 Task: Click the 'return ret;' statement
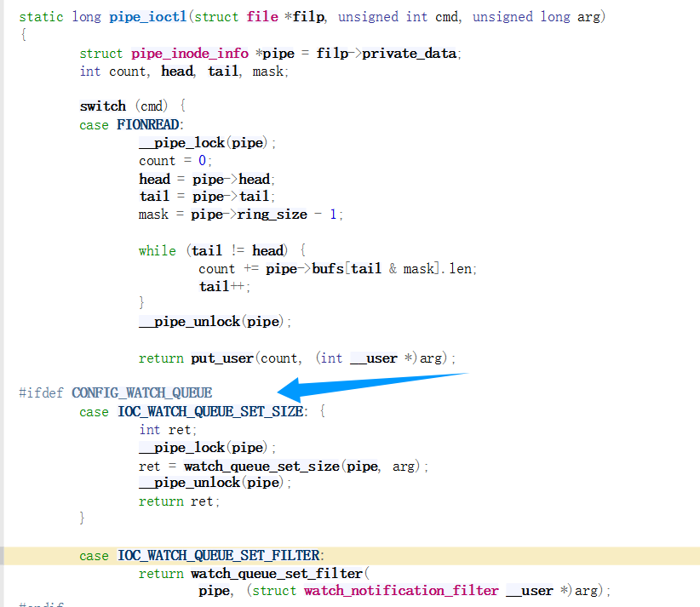(x=179, y=501)
